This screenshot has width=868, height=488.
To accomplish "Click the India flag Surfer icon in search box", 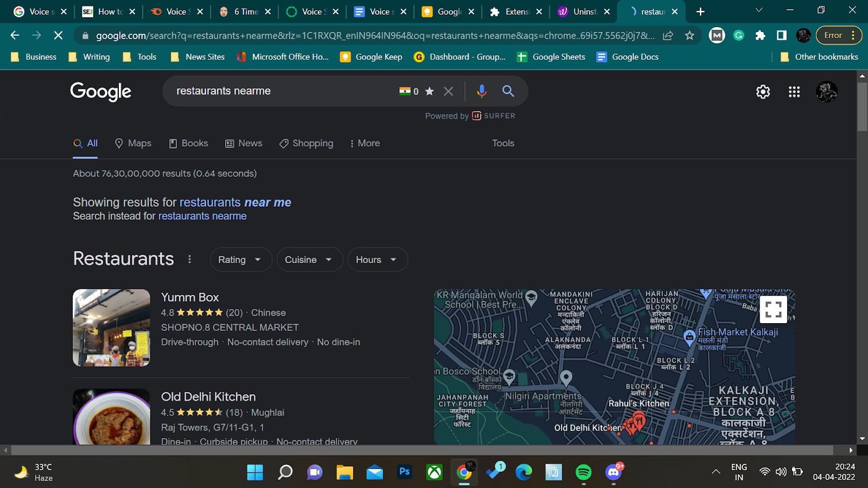I will pos(405,91).
